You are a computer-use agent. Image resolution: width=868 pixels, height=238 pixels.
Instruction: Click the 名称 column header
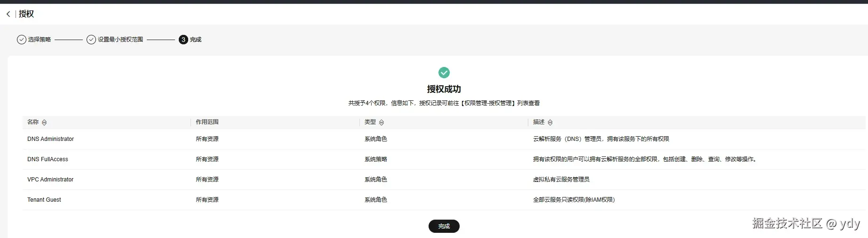[33, 122]
